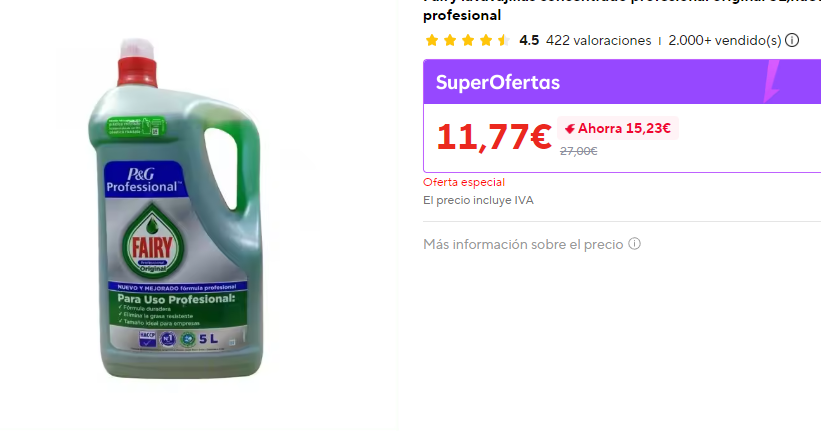Click the first yellow rating star
This screenshot has width=821, height=431.
point(432,40)
